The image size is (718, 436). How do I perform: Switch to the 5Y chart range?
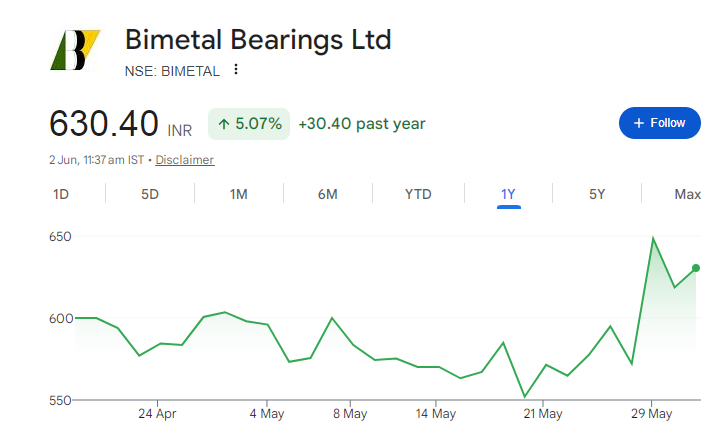597,194
